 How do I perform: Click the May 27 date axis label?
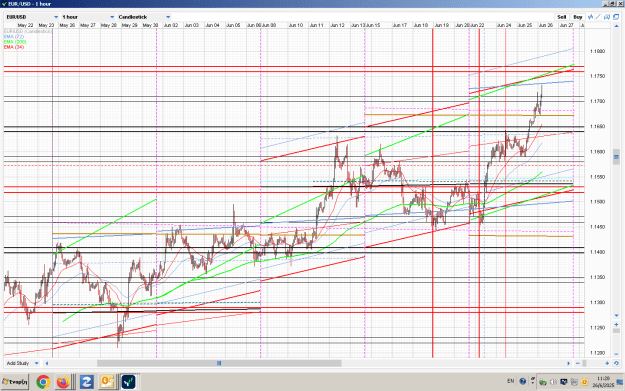click(88, 25)
